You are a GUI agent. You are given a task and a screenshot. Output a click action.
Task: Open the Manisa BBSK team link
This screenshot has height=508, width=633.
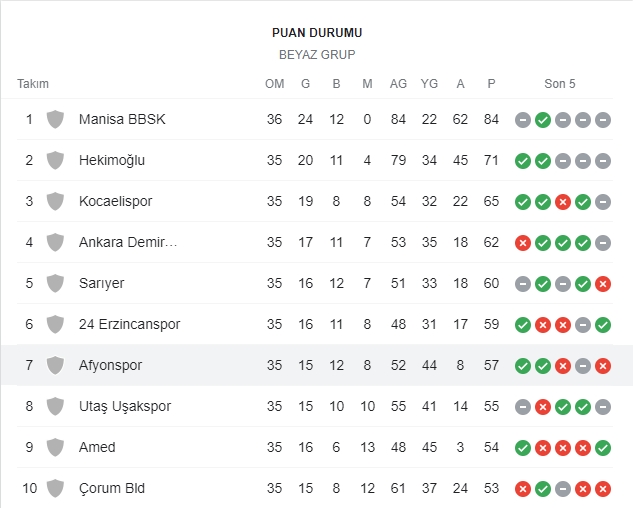pos(122,119)
